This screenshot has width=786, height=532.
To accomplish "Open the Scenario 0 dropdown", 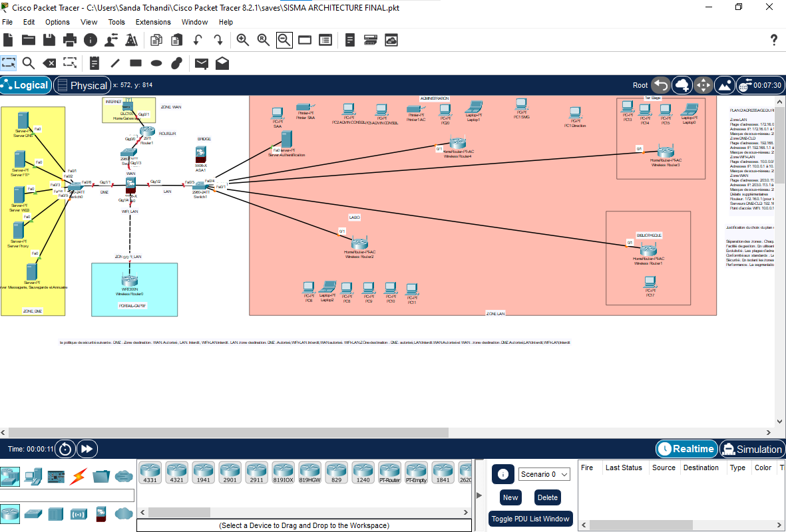I will pyautogui.click(x=544, y=474).
